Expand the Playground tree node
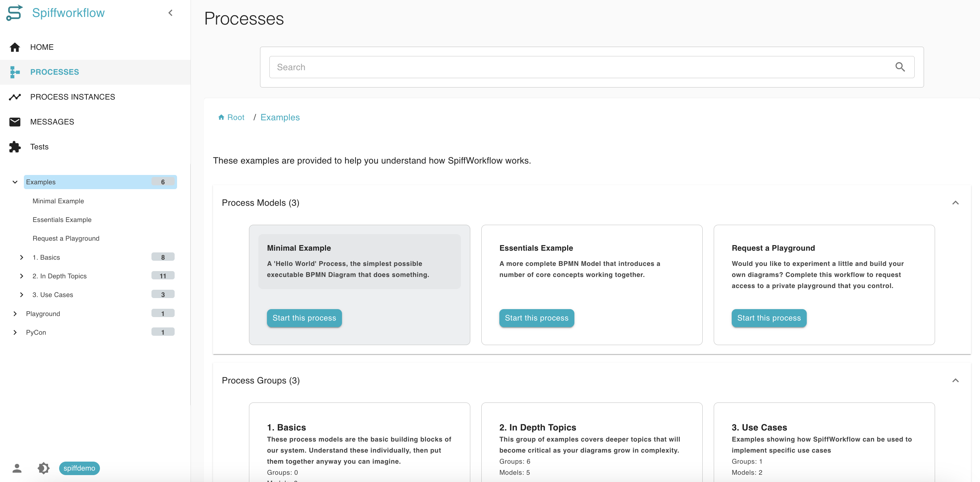The height and width of the screenshot is (482, 980). pyautogui.click(x=15, y=314)
